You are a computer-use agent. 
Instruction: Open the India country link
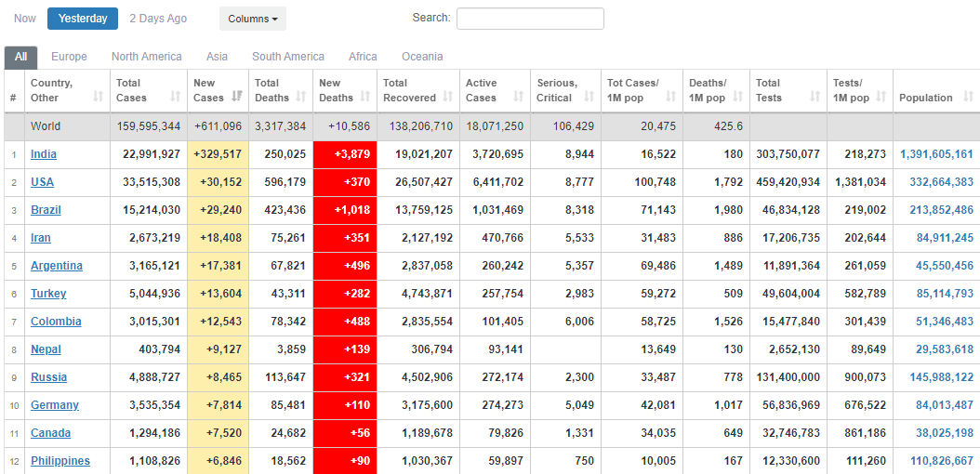tap(44, 154)
